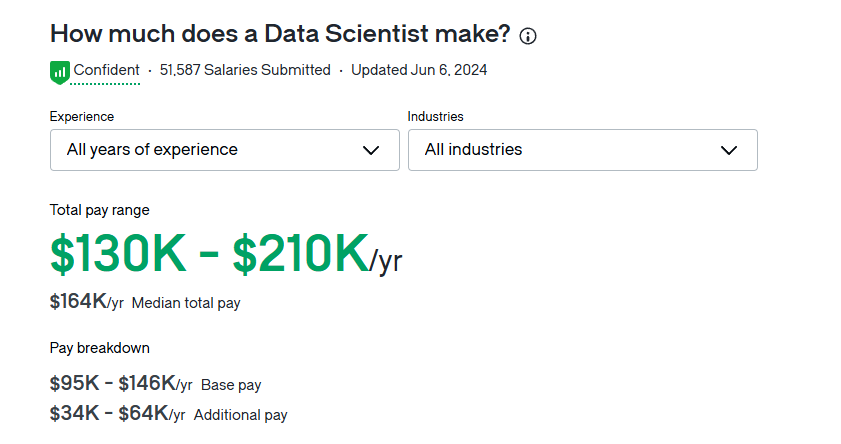Viewport: 841px width, 444px height.
Task: Click the chevron in the Industries dropdown
Action: (x=729, y=150)
